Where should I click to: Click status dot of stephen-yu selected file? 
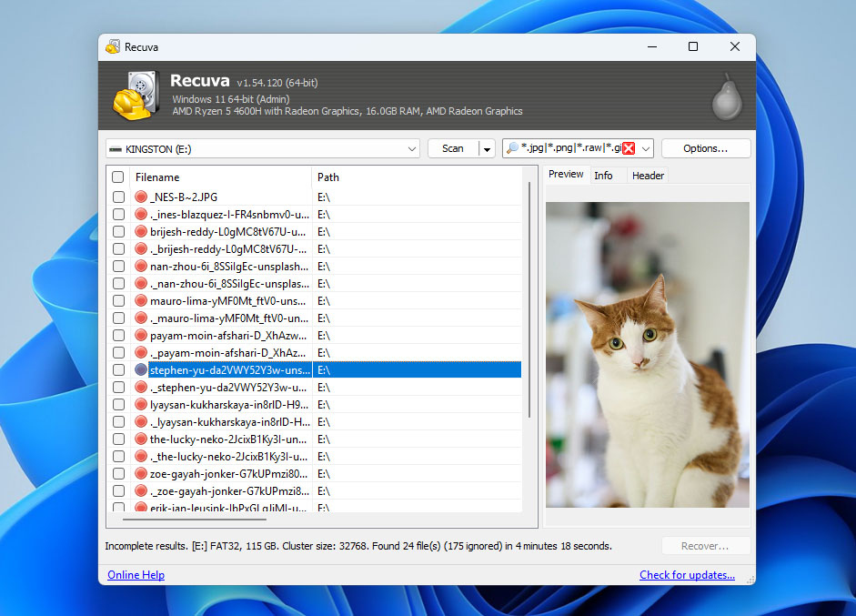click(x=141, y=369)
